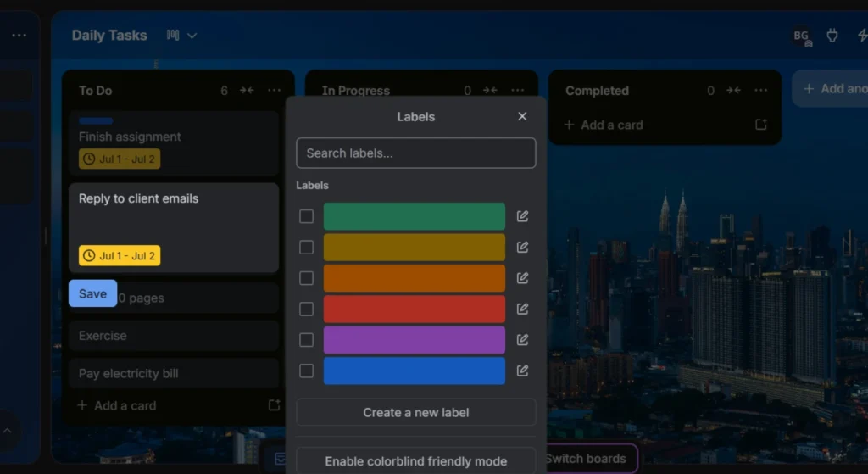Open the board view switcher icon
Viewport: 868px width, 474px height.
coord(173,36)
